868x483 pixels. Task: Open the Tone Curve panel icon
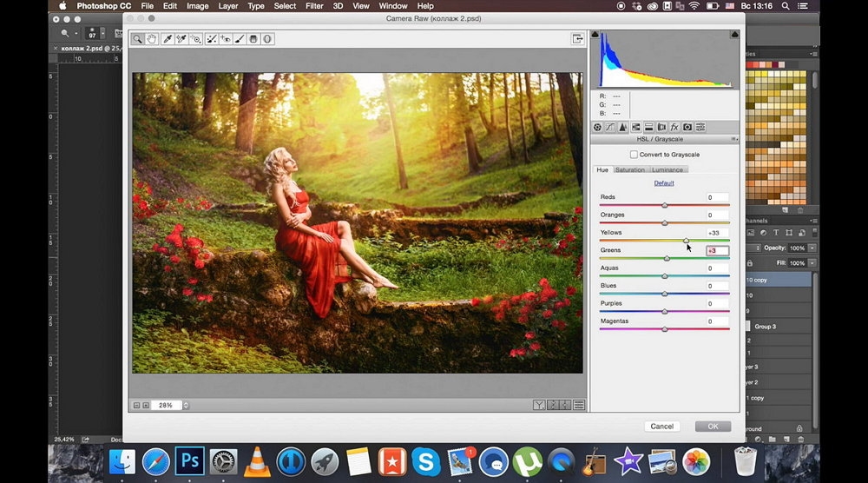click(x=610, y=127)
